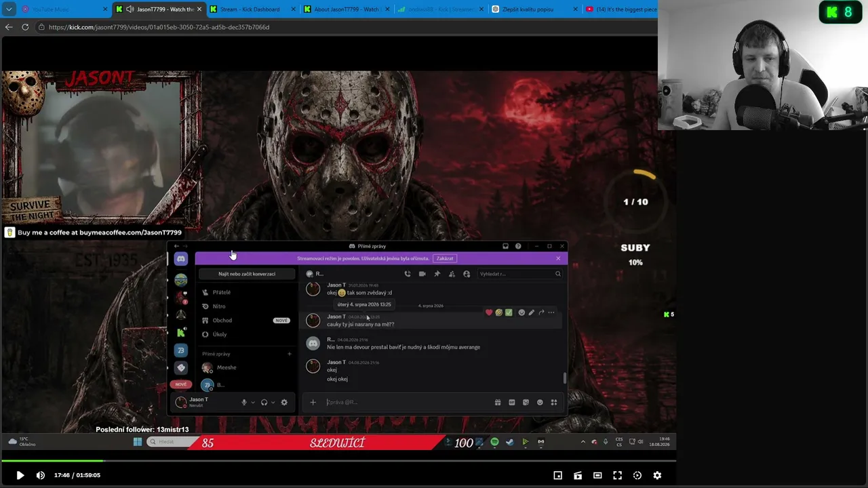Start a video call in Discord
868x488 pixels.
point(422,274)
